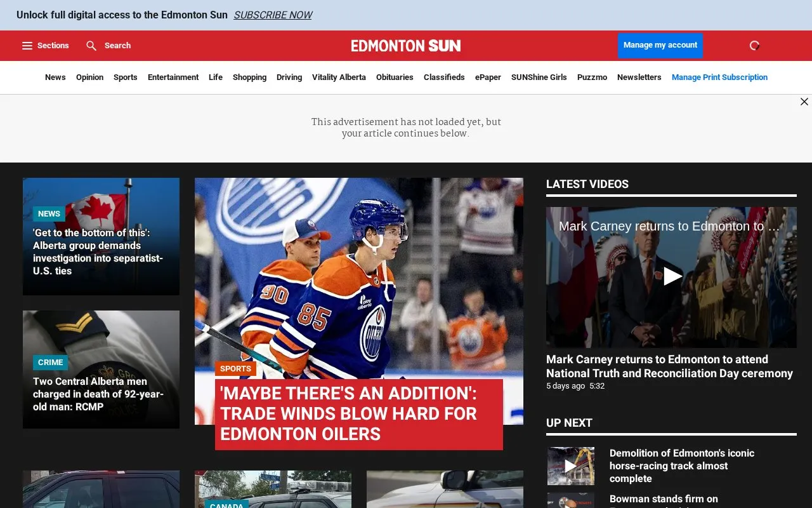Open the Bowman stands firm video link

(x=664, y=499)
